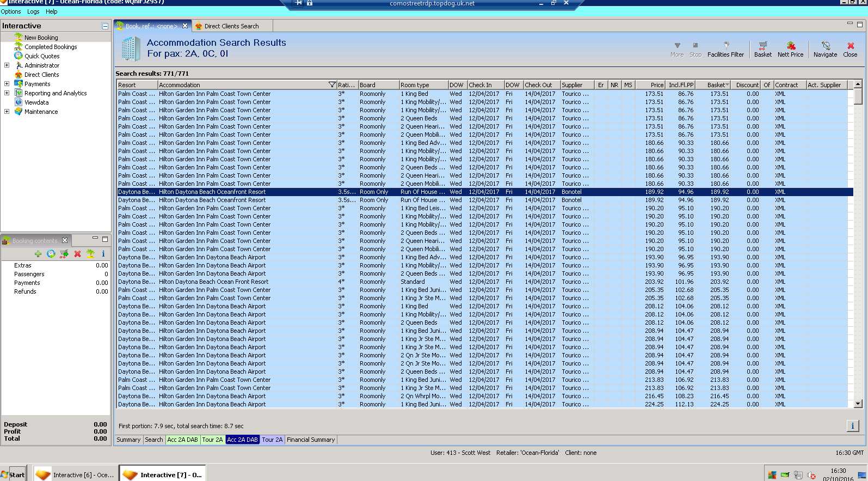This screenshot has width=868, height=481.
Task: Sort results by Resort column header
Action: (137, 85)
